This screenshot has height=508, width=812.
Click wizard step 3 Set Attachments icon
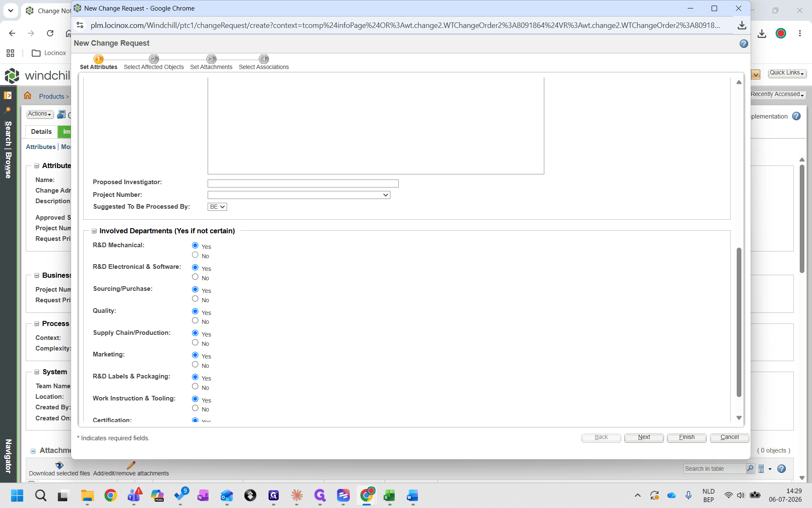[211, 59]
